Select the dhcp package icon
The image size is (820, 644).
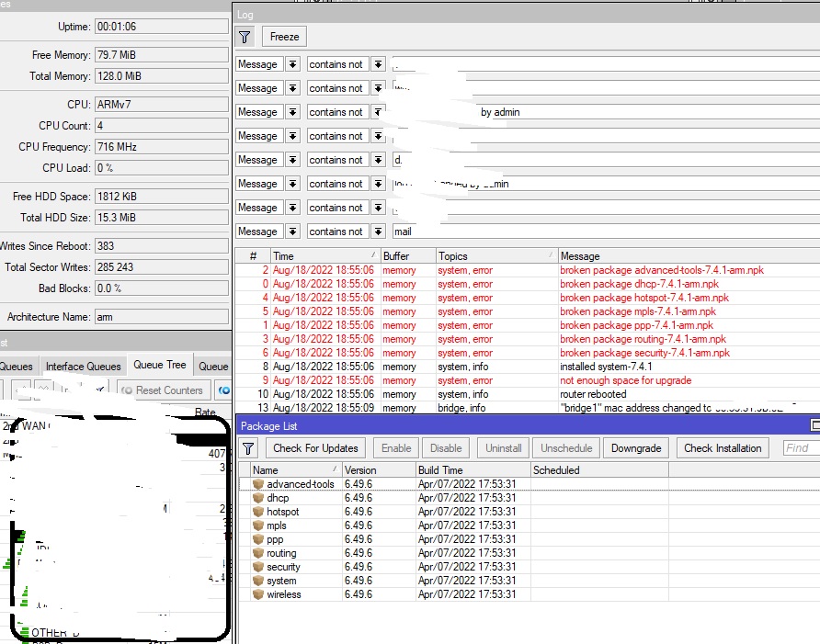coord(257,498)
